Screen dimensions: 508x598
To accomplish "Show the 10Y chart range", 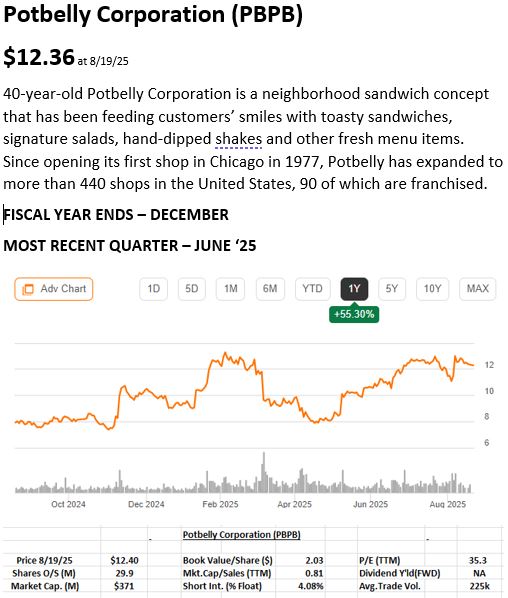I will (x=432, y=289).
